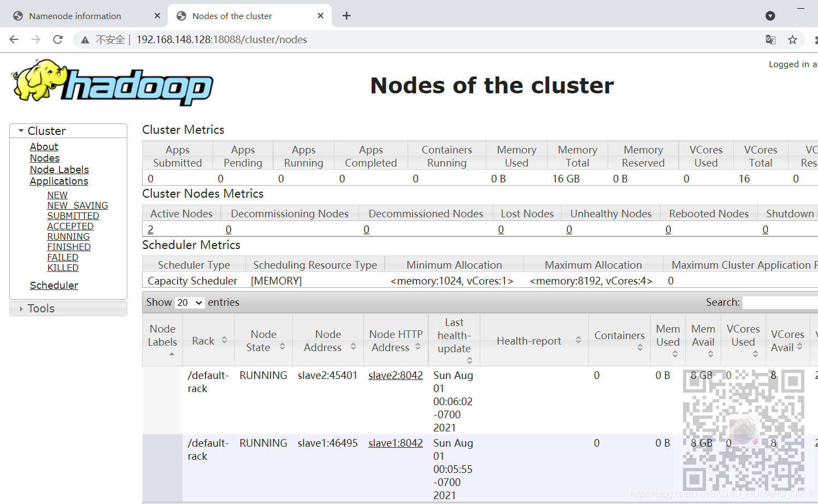
Task: Click the Decommissioned Nodes count 0
Action: point(366,230)
